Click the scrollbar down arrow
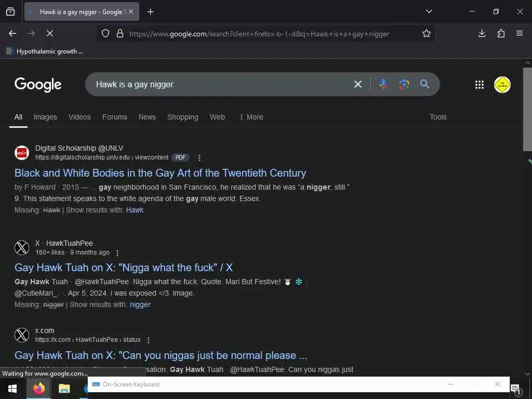This screenshot has height=399, width=532. [527, 374]
